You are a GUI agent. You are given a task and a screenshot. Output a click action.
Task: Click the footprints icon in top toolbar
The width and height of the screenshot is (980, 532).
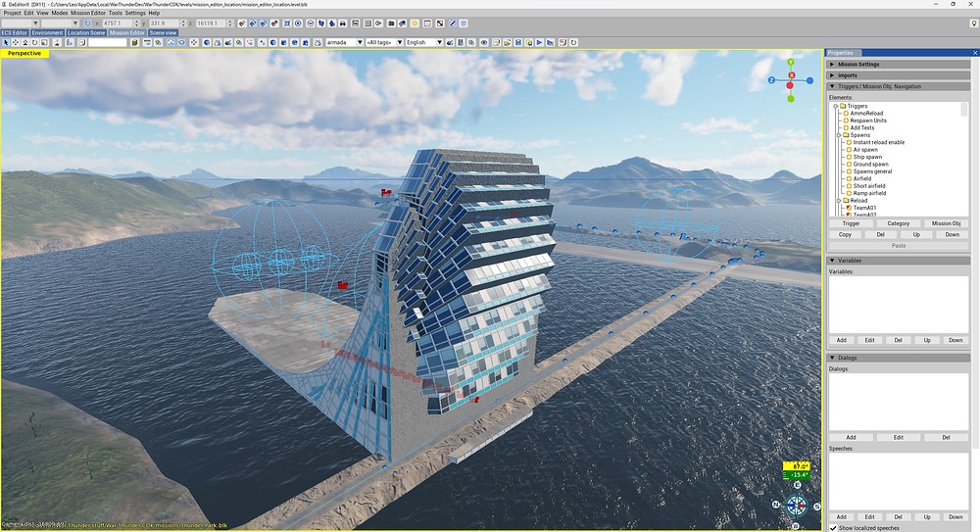pos(321,24)
